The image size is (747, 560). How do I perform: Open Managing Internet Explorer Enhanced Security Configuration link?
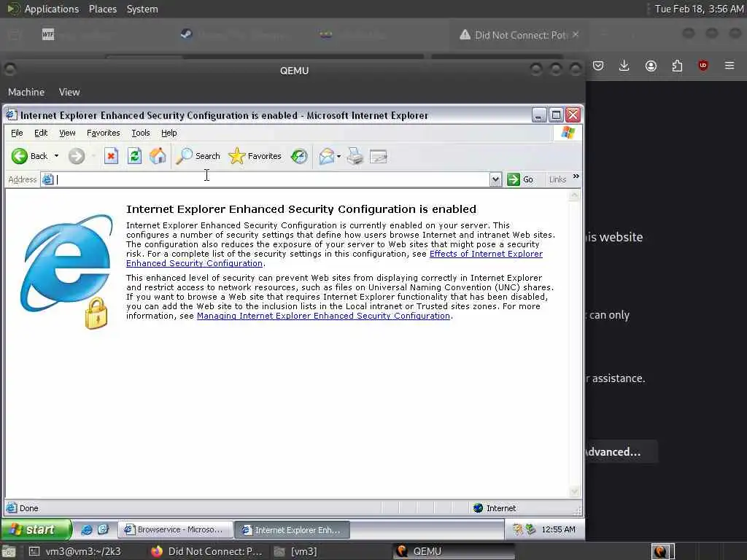click(323, 316)
